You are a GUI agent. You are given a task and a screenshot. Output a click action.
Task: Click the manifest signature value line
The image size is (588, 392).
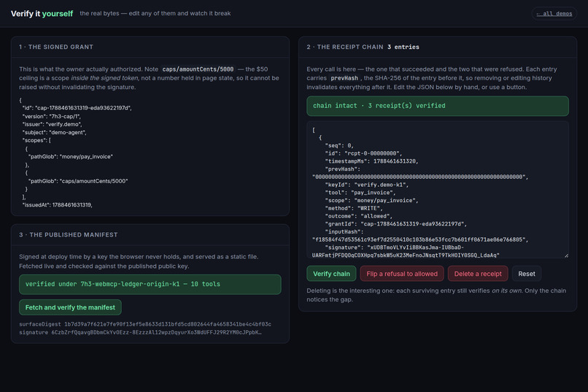coord(141,332)
